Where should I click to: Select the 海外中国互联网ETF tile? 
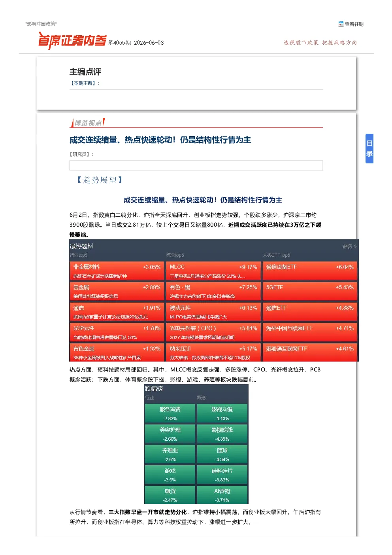[310, 332]
